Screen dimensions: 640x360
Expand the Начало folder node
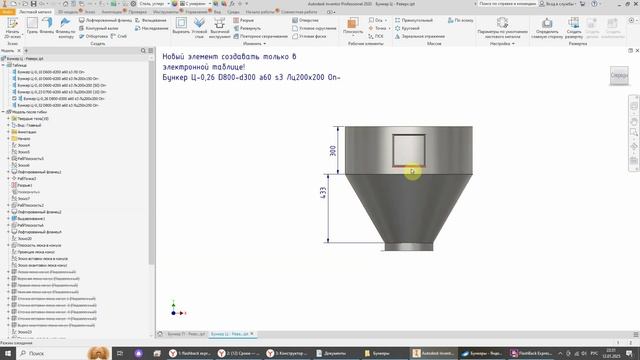pos(9,139)
